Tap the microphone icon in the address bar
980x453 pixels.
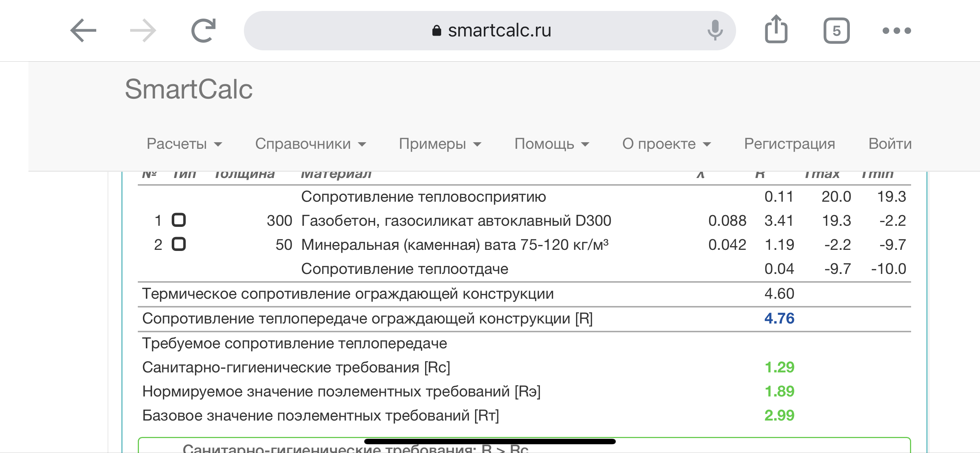715,30
